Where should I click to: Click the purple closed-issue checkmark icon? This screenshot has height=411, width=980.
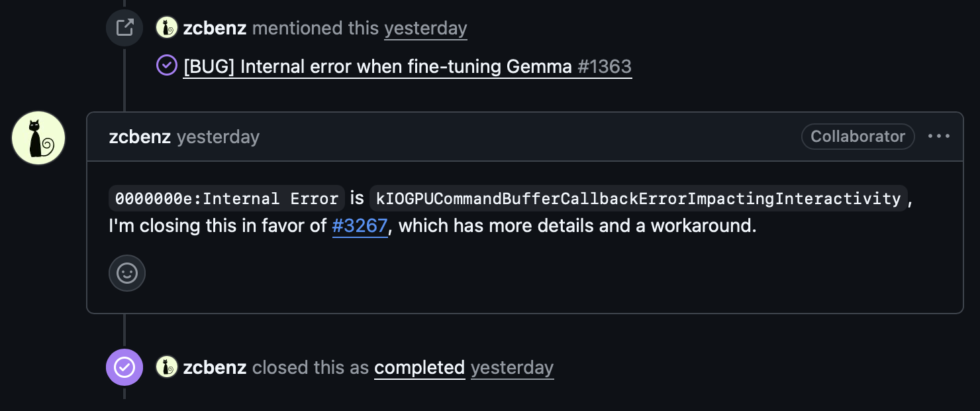click(x=124, y=367)
